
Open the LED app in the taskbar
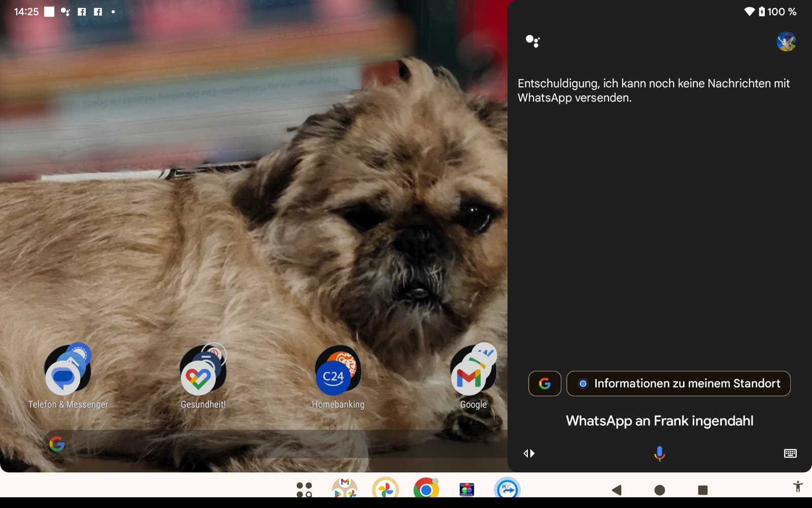pyautogui.click(x=466, y=488)
